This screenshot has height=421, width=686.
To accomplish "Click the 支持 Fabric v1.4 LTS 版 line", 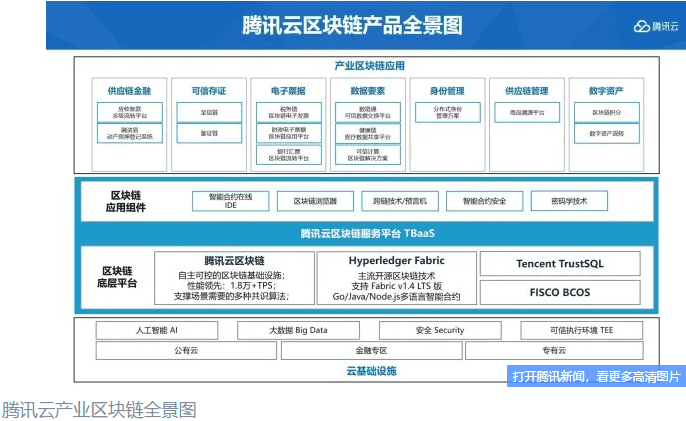I will [x=396, y=286].
